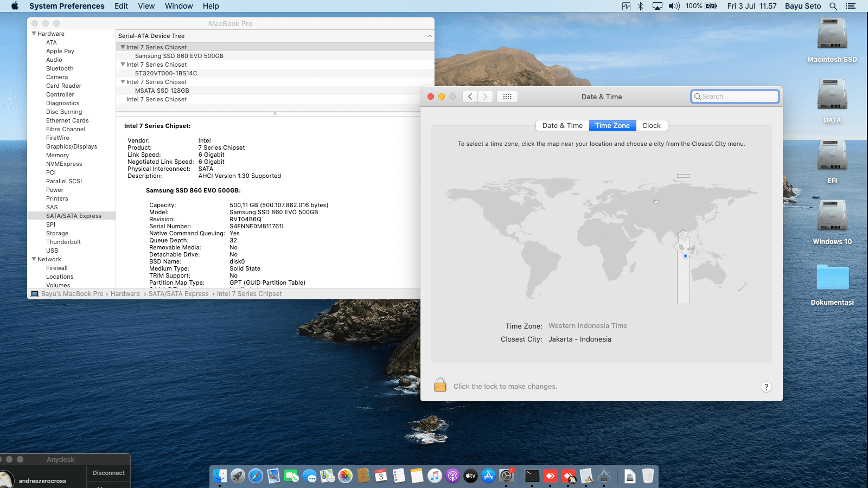
Task: Disconnect the AnyDesk session
Action: click(x=108, y=473)
